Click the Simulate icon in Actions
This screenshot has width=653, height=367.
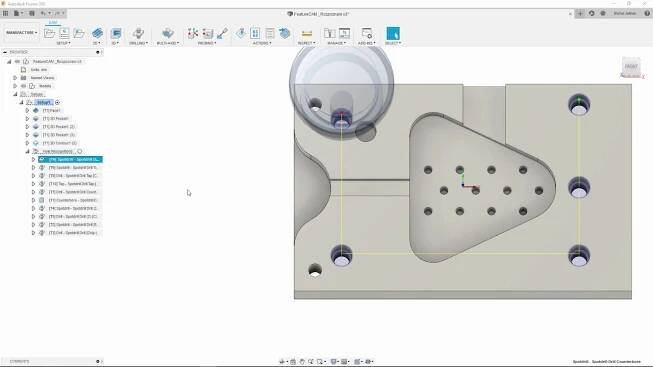[x=255, y=33]
